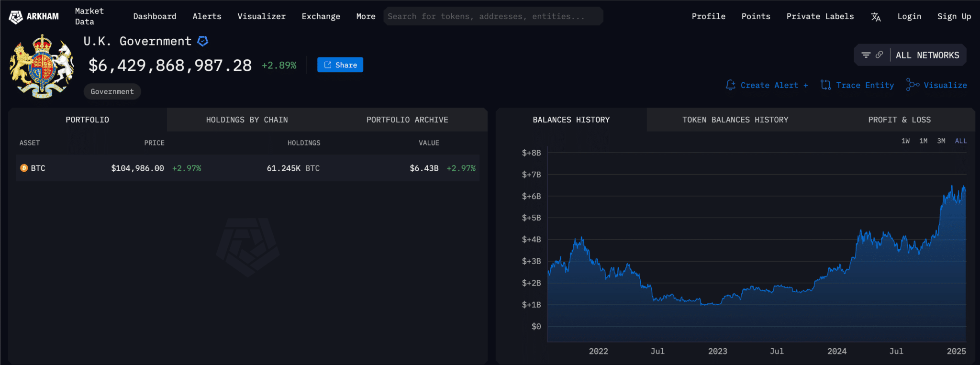The width and height of the screenshot is (980, 365).
Task: Click the orange BTC coin icon
Action: coord(24,168)
